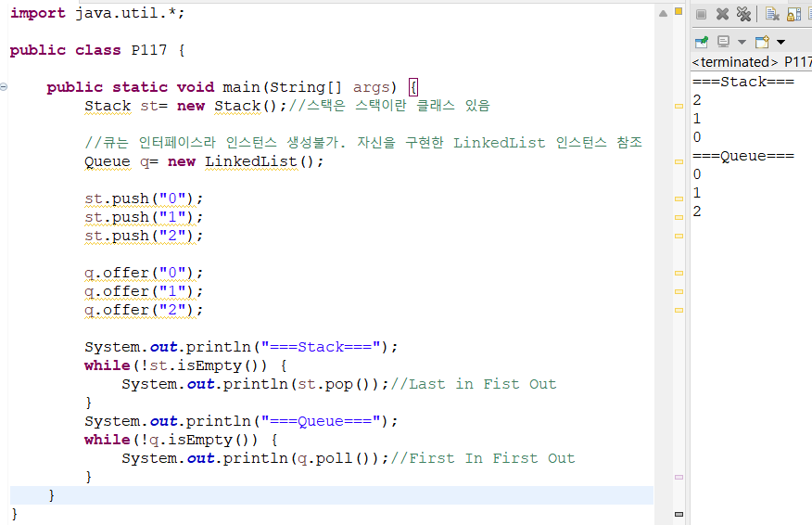Click the q.offer("0"); statement

click(144, 273)
